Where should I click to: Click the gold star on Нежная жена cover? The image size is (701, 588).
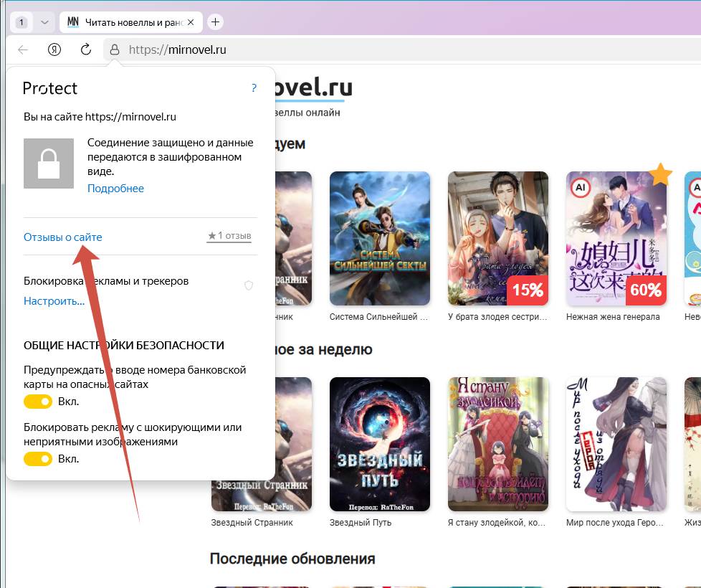coord(661,174)
